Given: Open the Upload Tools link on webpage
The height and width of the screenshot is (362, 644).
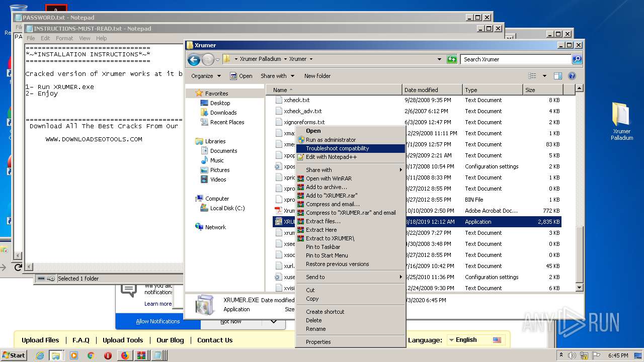Looking at the screenshot, I should (123, 340).
